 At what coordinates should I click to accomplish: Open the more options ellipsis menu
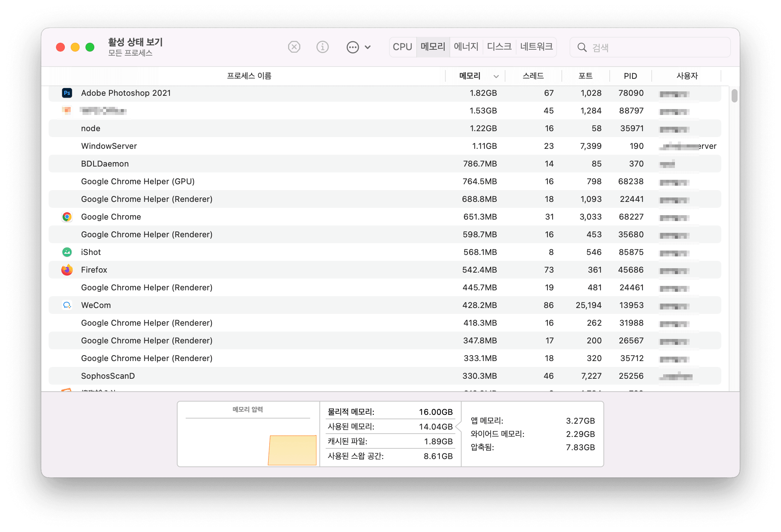(x=358, y=47)
